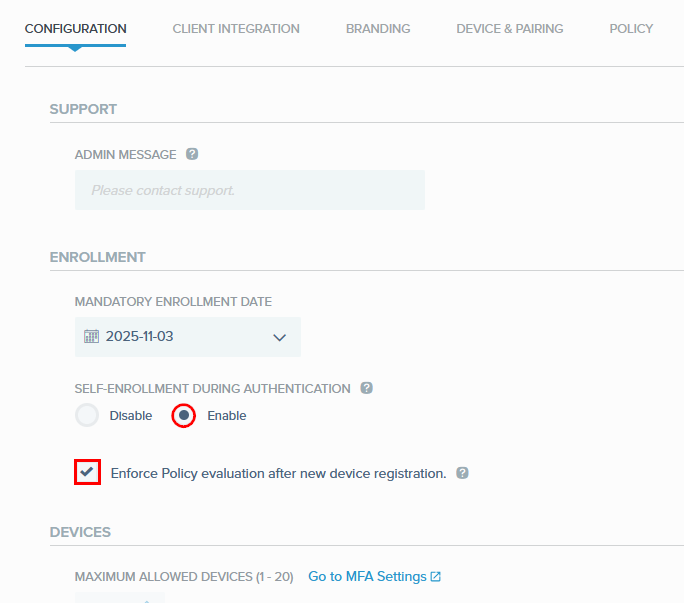This screenshot has width=684, height=603.
Task: Select the Enable self-enrollment radio button
Action: click(183, 415)
